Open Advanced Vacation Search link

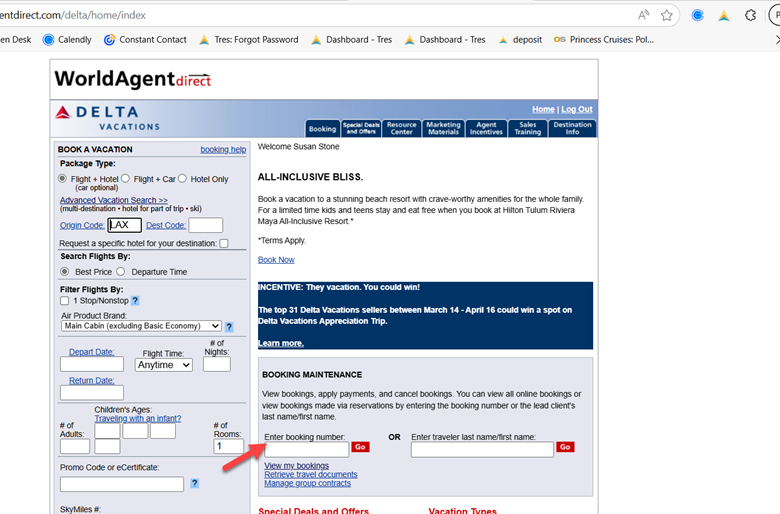pyautogui.click(x=114, y=200)
